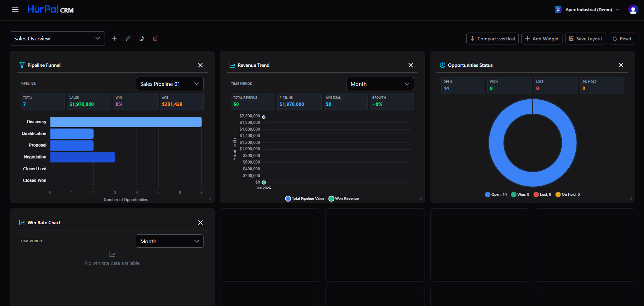Click the Closed Lost stage label
The width and height of the screenshot is (644, 306).
click(x=35, y=169)
